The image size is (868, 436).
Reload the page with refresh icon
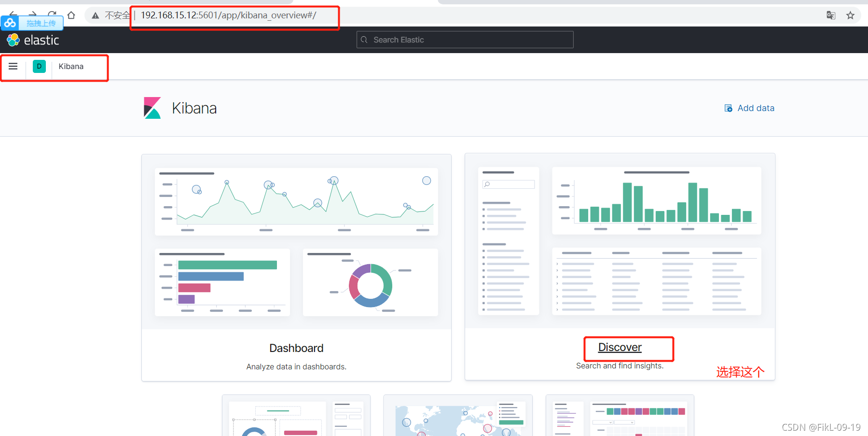click(52, 14)
